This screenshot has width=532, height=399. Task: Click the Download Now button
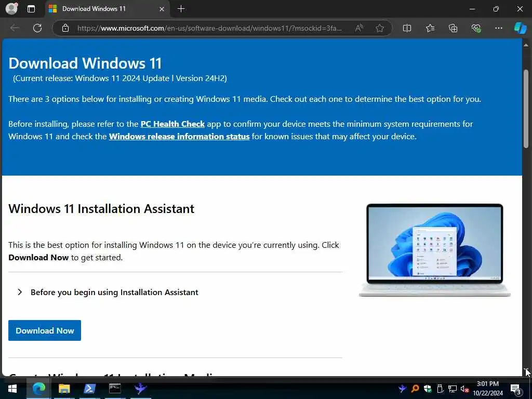pos(45,330)
